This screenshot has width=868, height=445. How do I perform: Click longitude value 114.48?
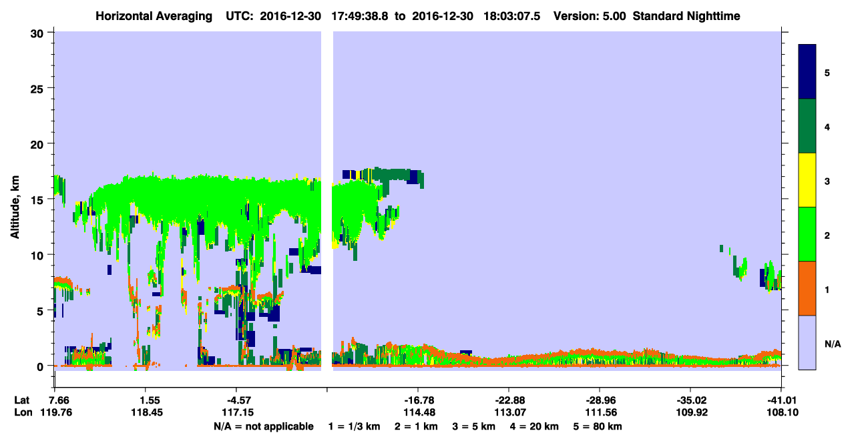coord(419,412)
